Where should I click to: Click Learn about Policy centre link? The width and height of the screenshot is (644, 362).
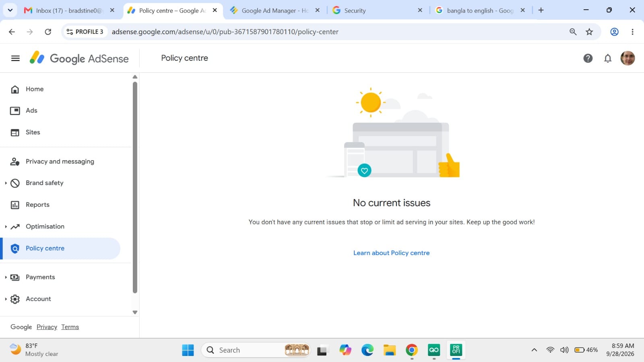[x=391, y=253]
